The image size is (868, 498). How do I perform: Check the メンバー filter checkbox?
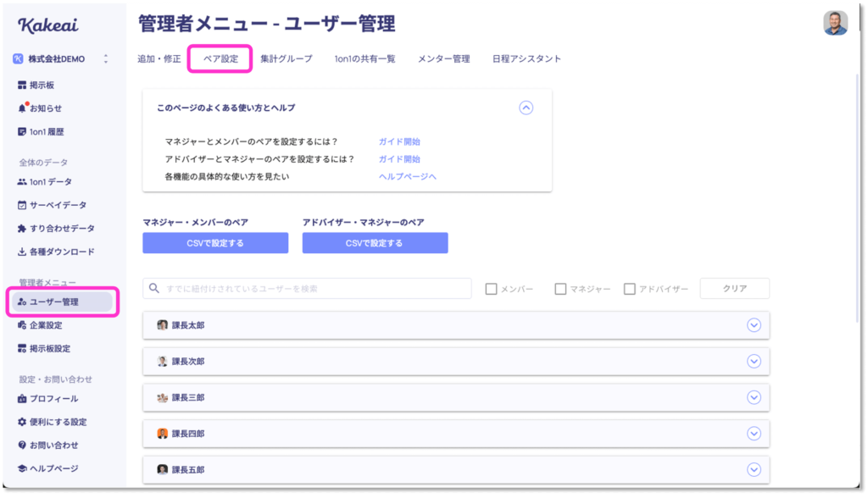coord(491,289)
